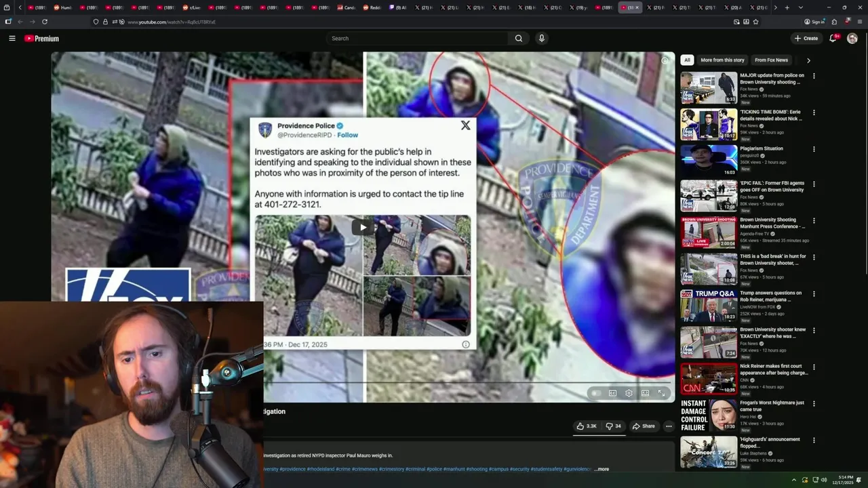Show hidden system tray icons

click(x=793, y=480)
